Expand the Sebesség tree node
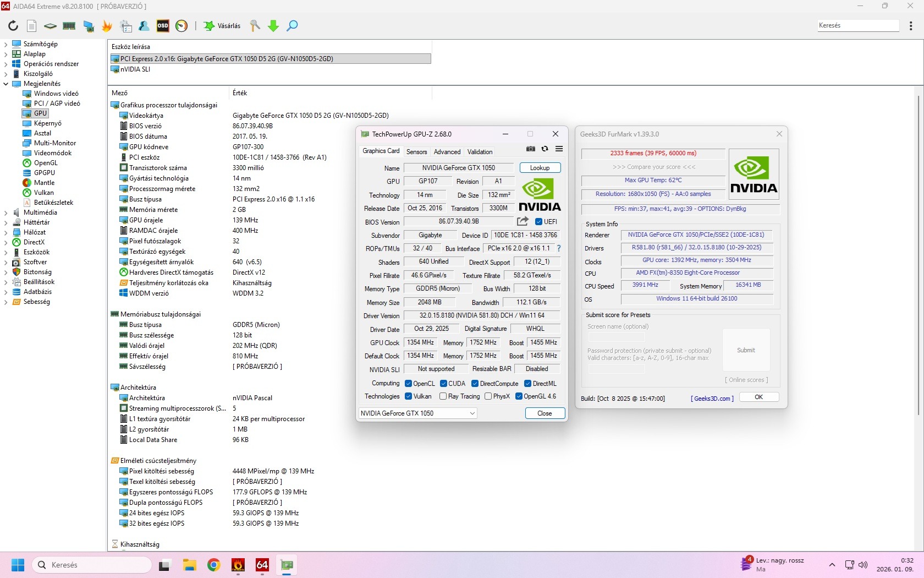924x578 pixels. point(5,302)
